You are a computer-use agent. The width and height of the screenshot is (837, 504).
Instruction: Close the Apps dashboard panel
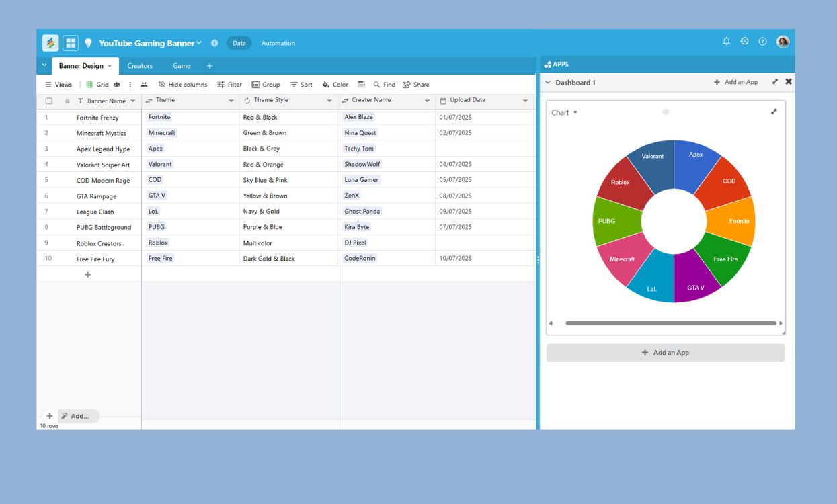pos(789,82)
